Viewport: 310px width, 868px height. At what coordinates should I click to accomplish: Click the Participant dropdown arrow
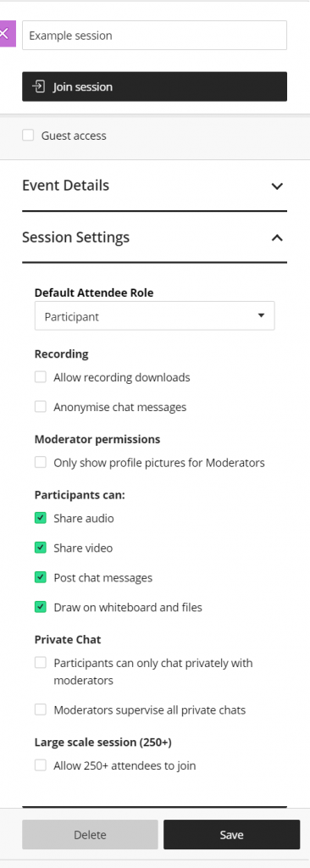(261, 315)
